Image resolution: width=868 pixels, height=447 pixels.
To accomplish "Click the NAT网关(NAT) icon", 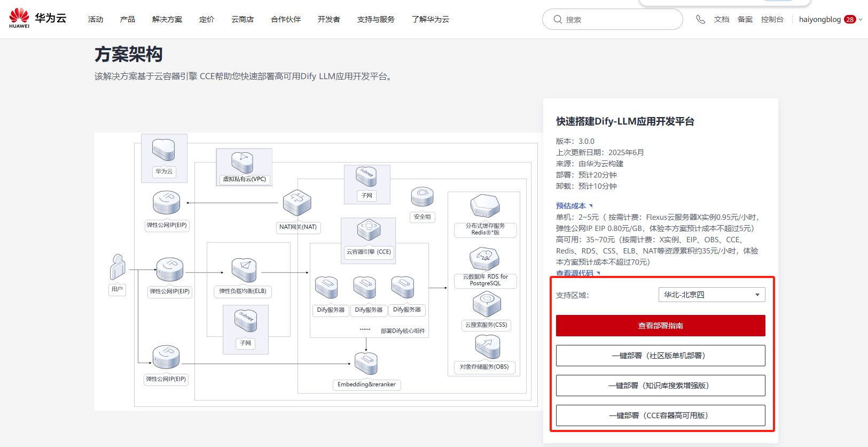I will pos(297,203).
